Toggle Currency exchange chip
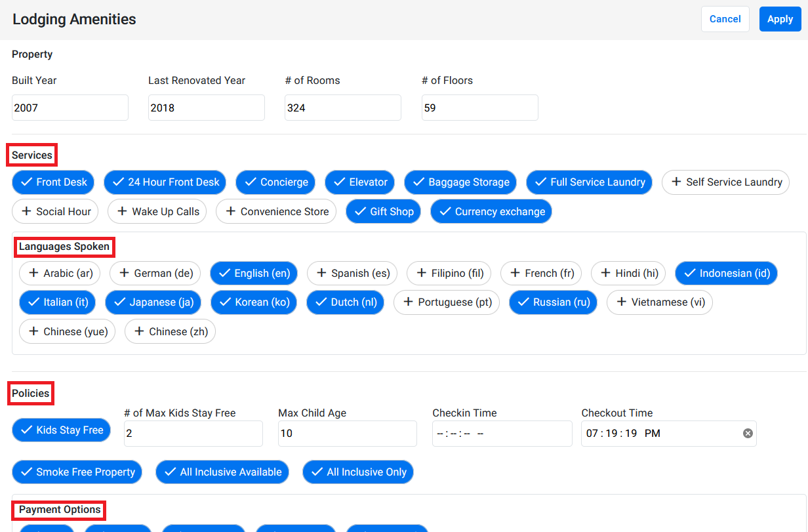 pyautogui.click(x=491, y=211)
